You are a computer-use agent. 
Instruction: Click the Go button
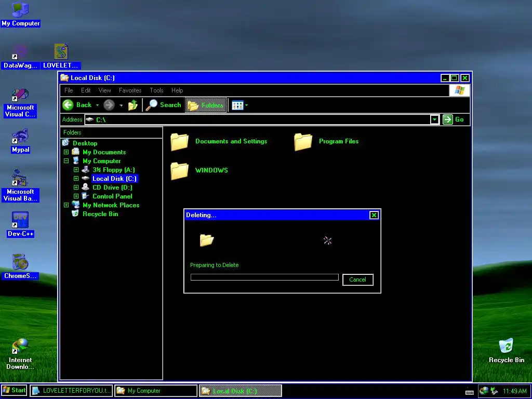pos(454,119)
